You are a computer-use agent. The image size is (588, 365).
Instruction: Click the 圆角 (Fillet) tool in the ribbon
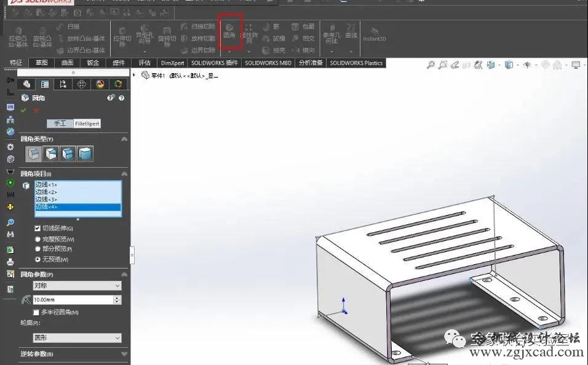(x=229, y=31)
